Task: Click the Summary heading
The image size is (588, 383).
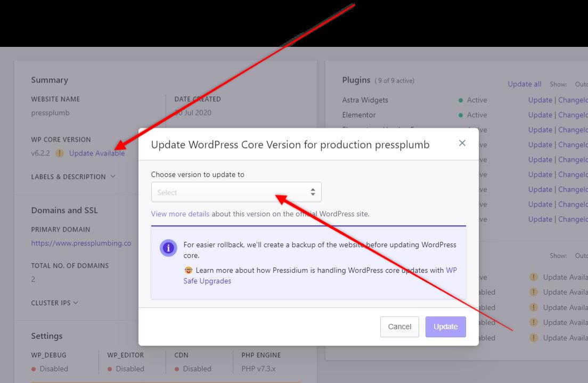Action: point(50,80)
